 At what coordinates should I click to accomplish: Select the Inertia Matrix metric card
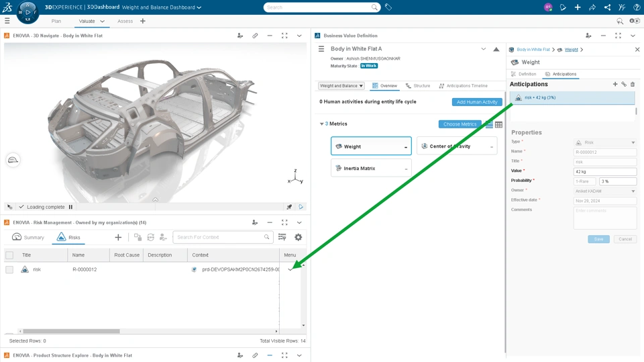371,169
